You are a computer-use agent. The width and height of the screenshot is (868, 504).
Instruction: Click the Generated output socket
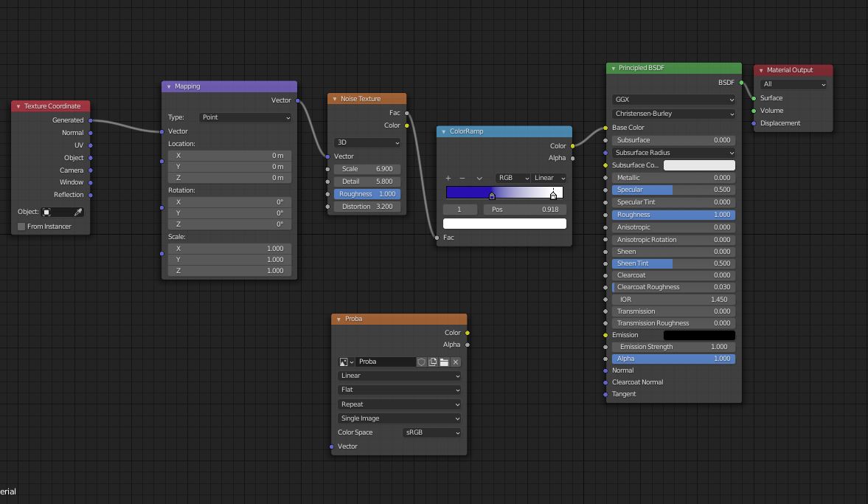(x=91, y=120)
